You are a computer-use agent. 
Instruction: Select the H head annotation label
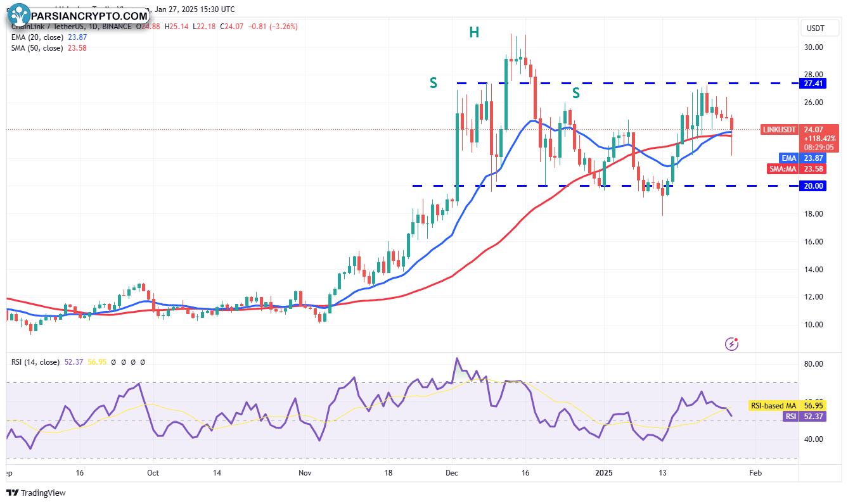(473, 33)
